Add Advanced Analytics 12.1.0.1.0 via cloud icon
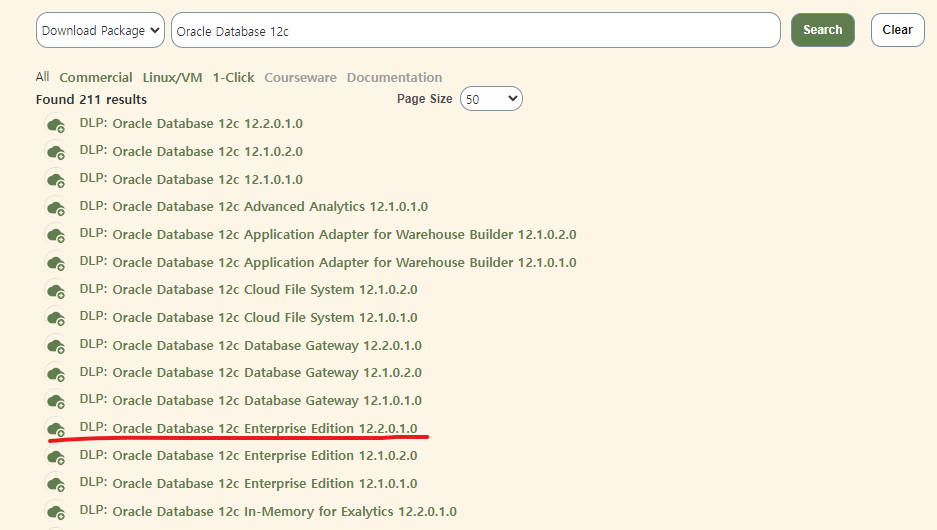 coord(56,207)
